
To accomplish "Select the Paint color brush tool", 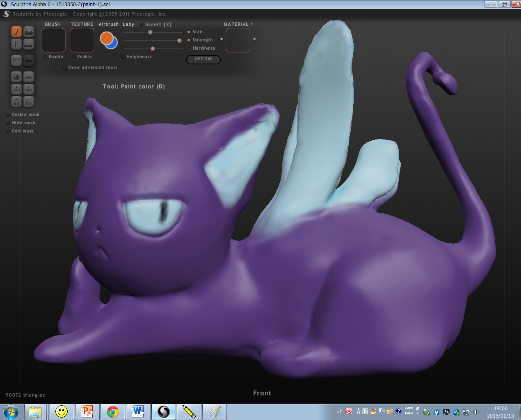I will [16, 32].
